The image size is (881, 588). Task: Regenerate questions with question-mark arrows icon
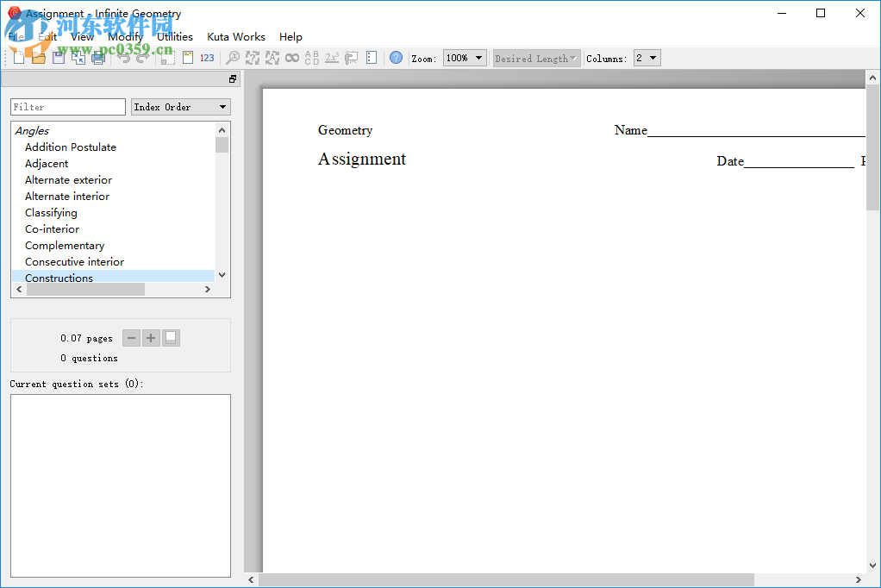point(253,58)
